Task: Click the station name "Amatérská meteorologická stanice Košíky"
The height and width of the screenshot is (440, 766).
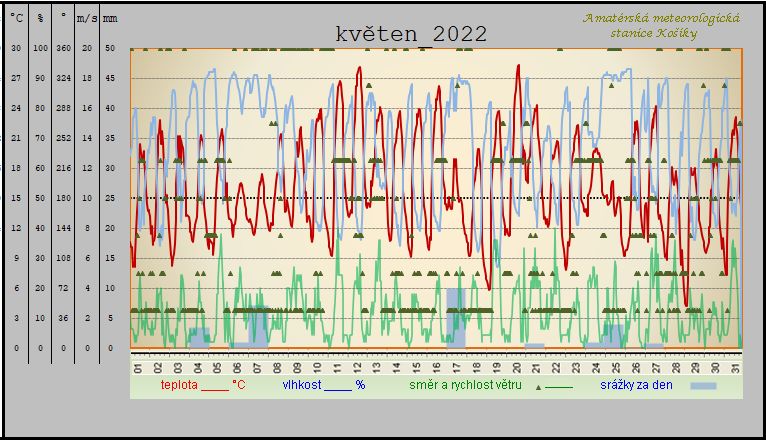Action: pyautogui.click(x=661, y=26)
